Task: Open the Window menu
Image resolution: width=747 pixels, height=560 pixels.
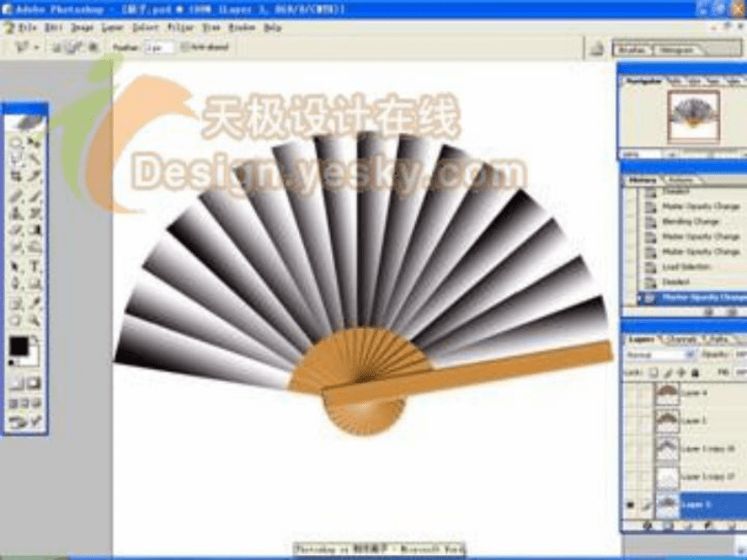Action: coord(242,28)
